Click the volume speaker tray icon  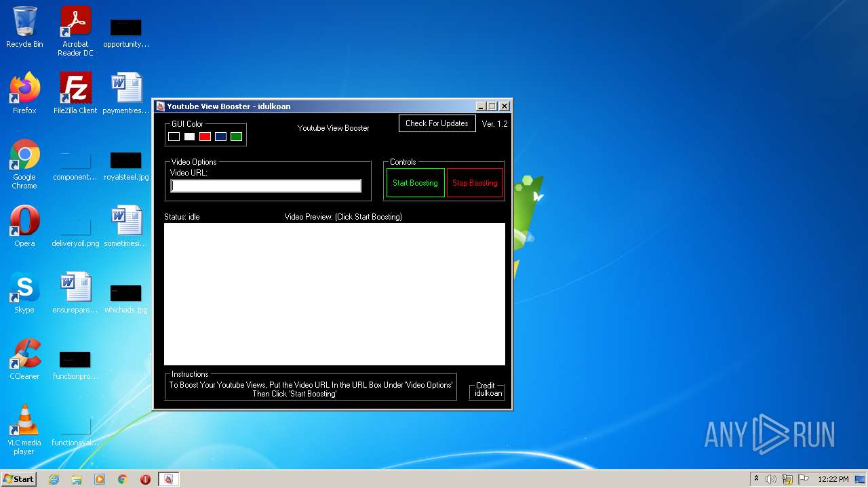point(771,479)
